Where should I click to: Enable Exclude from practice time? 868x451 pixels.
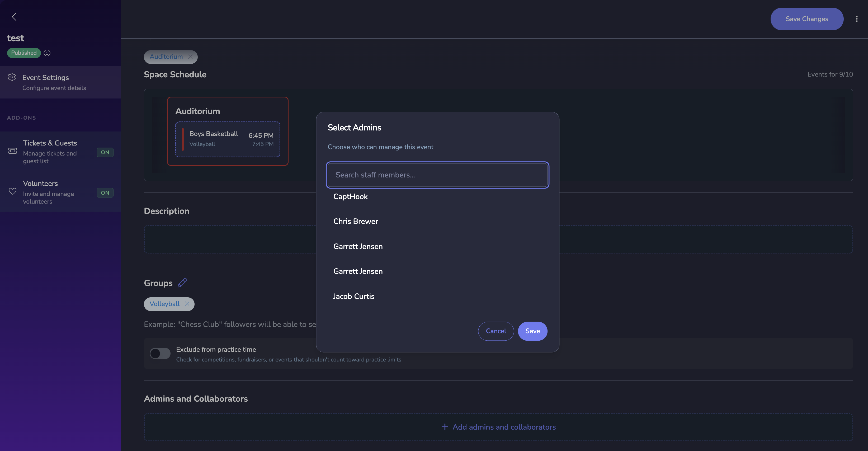pos(160,353)
